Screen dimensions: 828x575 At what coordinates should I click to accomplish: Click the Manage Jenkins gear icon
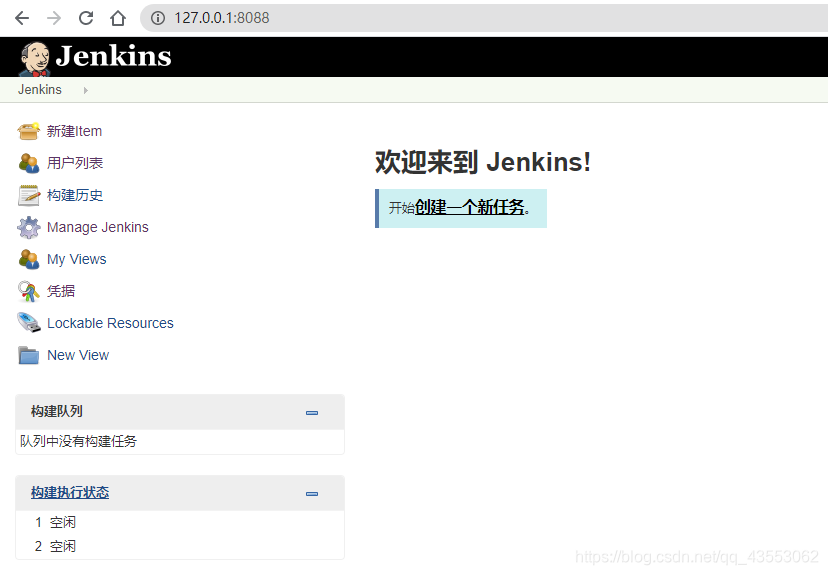[x=29, y=228]
